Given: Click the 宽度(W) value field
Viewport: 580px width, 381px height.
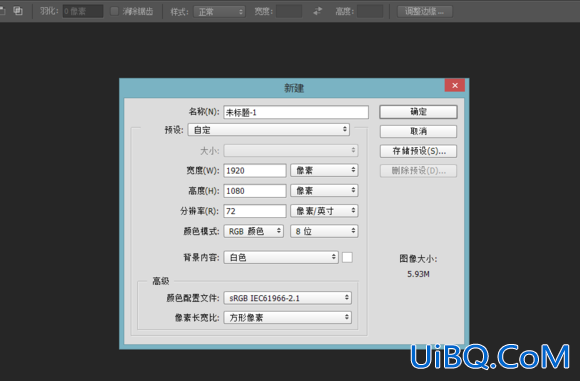Looking at the screenshot, I should point(254,171).
